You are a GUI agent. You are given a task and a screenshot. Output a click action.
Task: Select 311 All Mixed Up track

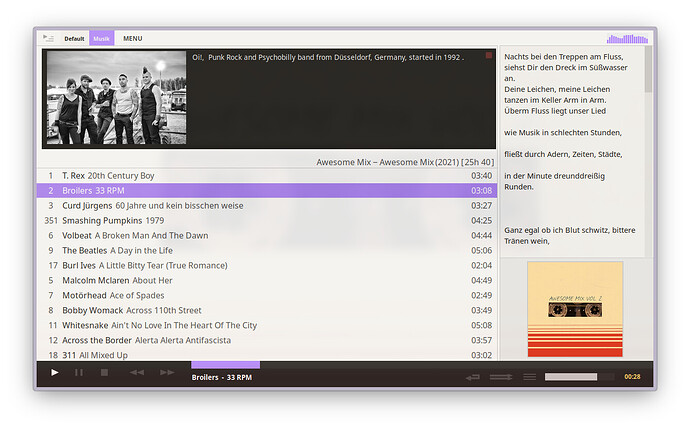click(267, 355)
